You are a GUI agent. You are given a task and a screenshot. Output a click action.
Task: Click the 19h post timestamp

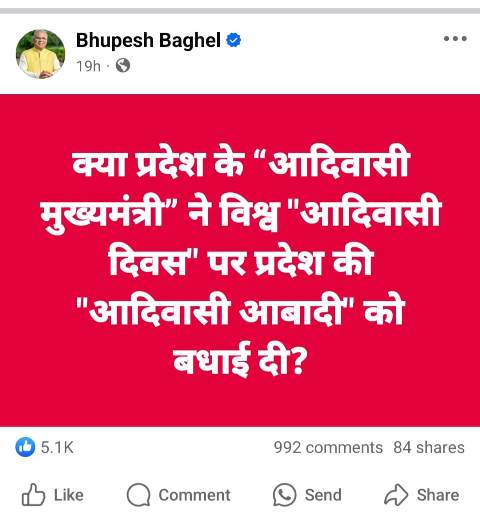point(88,66)
